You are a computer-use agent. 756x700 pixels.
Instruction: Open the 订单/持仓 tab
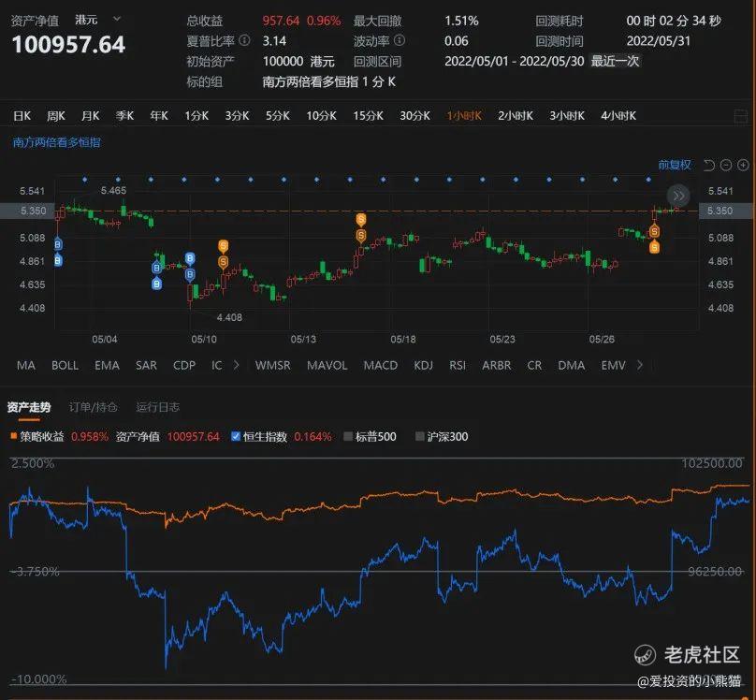(x=93, y=407)
